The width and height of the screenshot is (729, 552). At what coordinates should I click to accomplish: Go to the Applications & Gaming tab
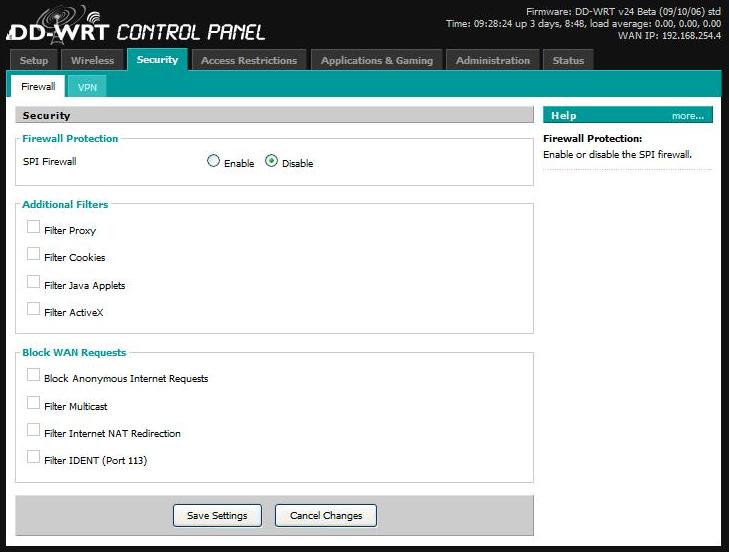(377, 60)
